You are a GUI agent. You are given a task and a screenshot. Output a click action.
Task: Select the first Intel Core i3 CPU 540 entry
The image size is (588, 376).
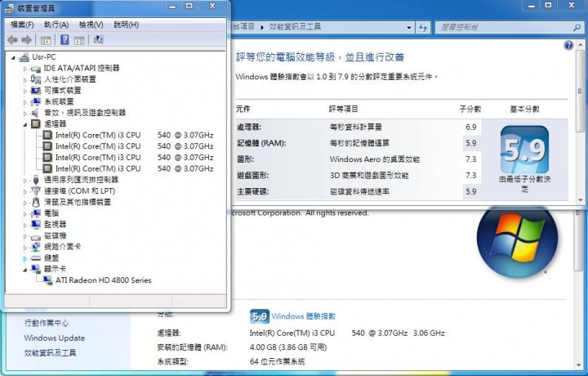134,135
